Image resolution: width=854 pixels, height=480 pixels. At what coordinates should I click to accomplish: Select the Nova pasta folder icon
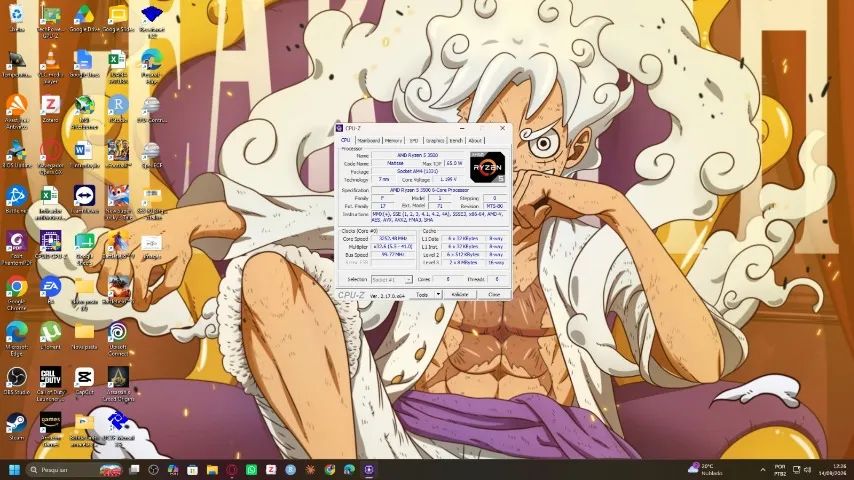point(84,335)
